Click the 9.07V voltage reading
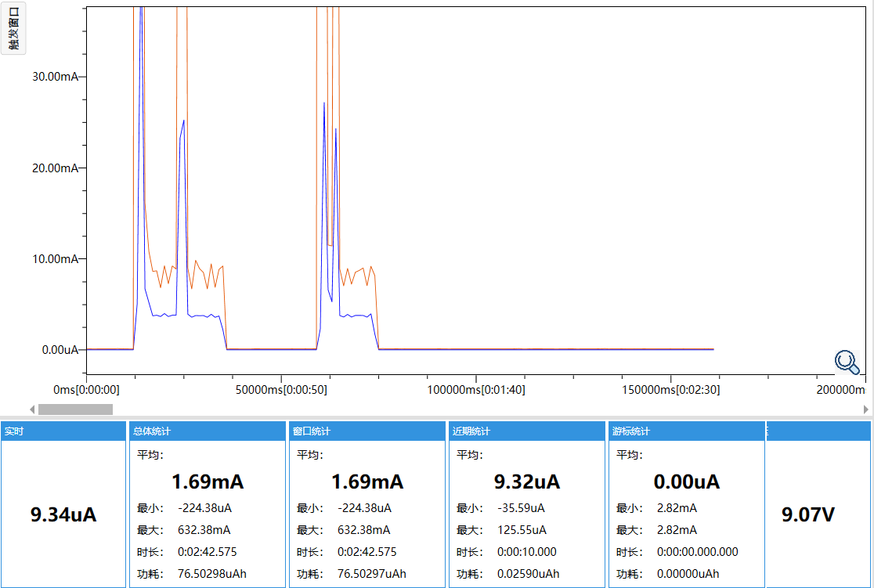874x588 pixels. pyautogui.click(x=808, y=514)
